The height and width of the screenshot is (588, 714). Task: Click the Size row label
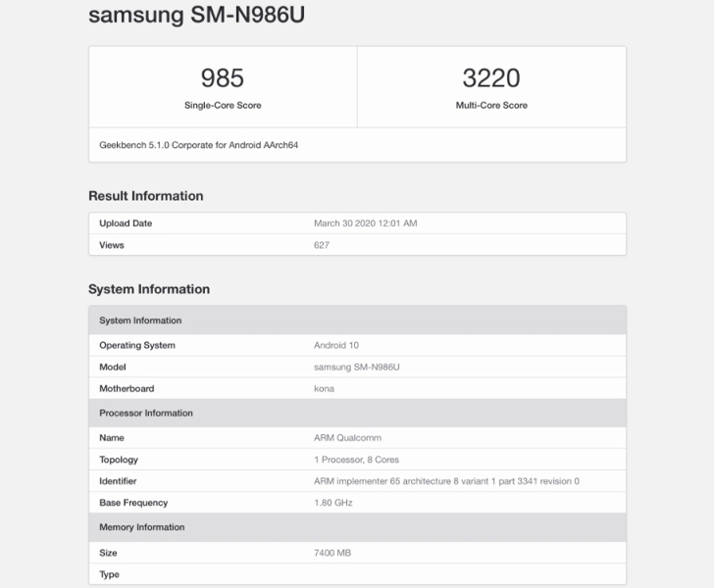pyautogui.click(x=108, y=553)
